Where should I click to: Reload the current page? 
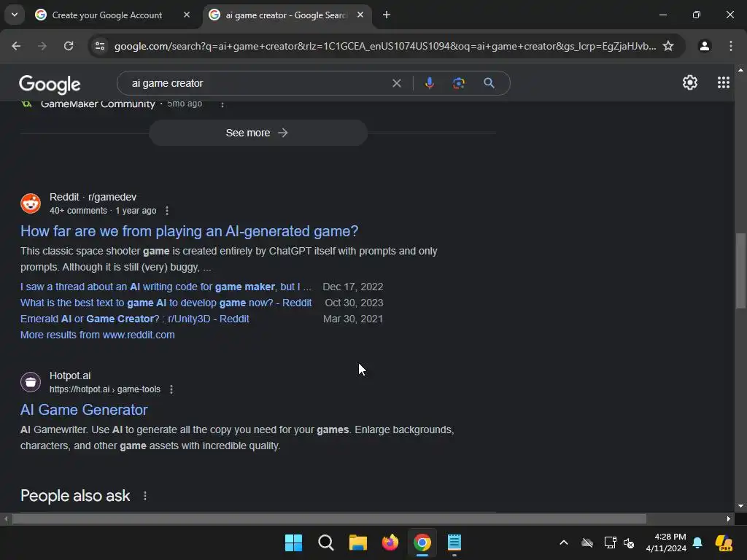69,46
